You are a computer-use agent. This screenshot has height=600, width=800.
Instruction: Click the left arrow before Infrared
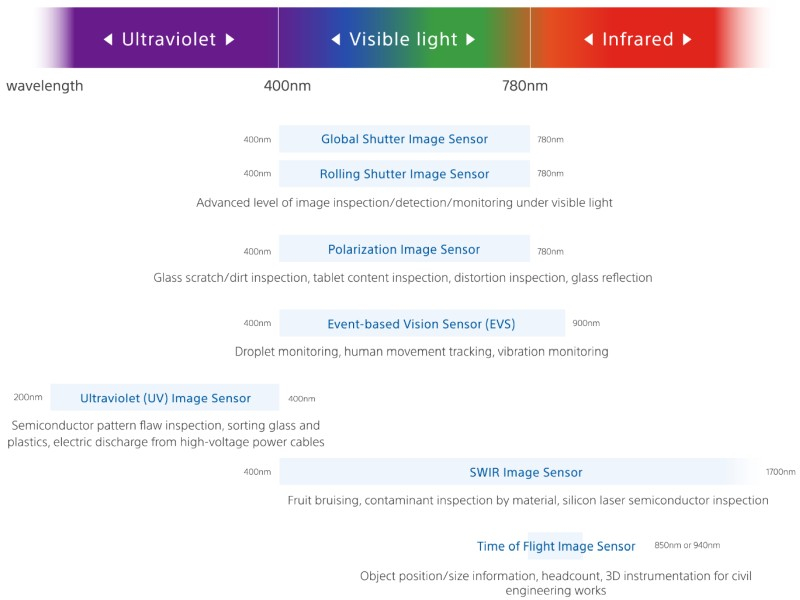coord(589,39)
